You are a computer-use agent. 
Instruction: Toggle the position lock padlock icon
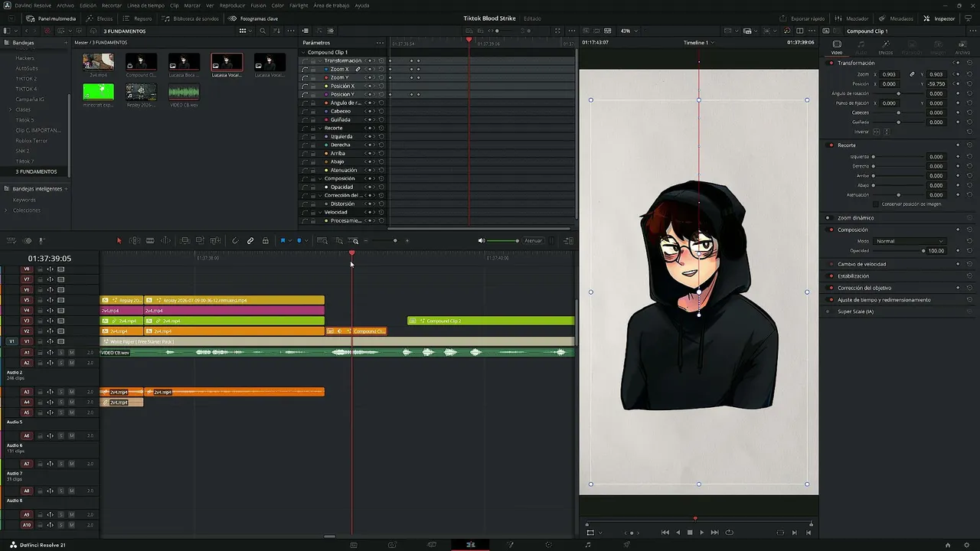(265, 241)
